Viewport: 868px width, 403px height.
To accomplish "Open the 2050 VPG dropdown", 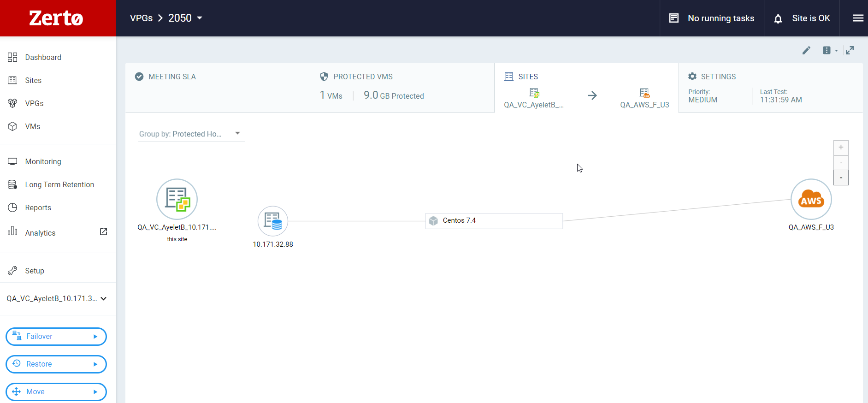I will coord(185,18).
